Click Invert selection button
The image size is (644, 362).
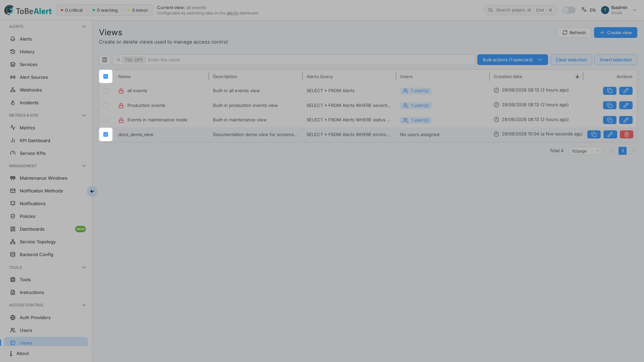(615, 60)
